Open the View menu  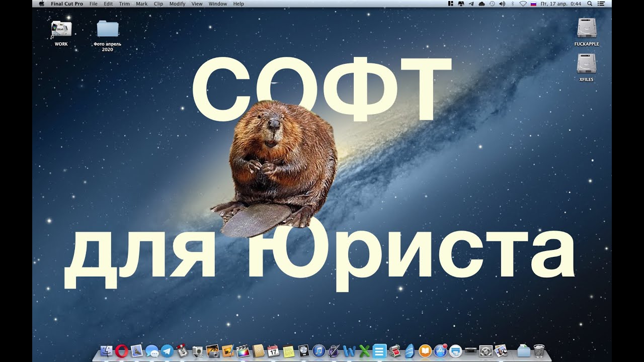click(197, 4)
